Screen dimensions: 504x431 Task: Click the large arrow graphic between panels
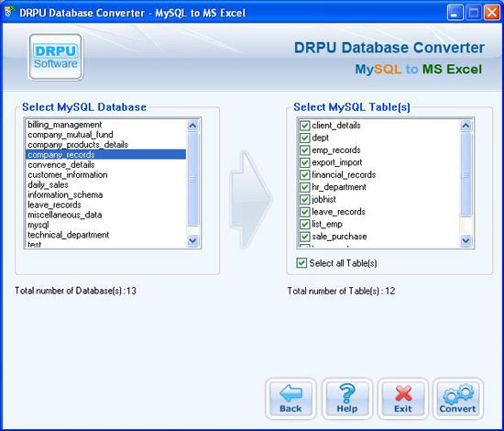coord(250,199)
